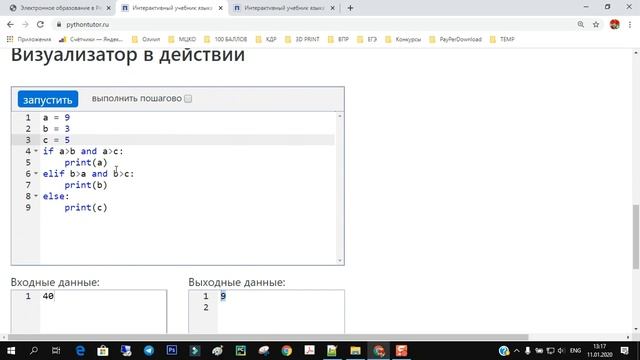Open Google Chrome from the taskbar
The width and height of the screenshot is (640, 360).
tap(287, 351)
